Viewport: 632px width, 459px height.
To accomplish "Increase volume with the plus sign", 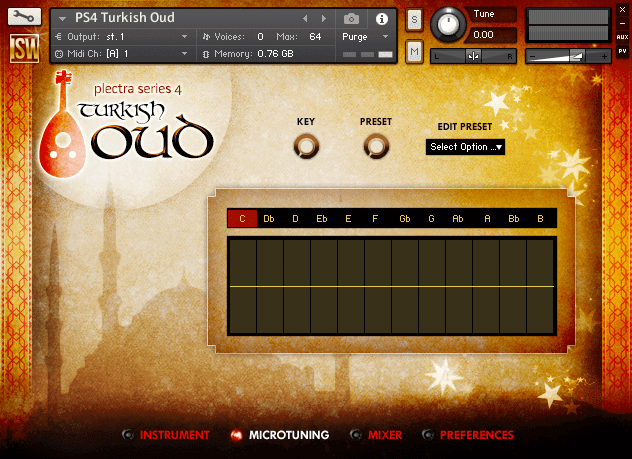I will click(604, 57).
